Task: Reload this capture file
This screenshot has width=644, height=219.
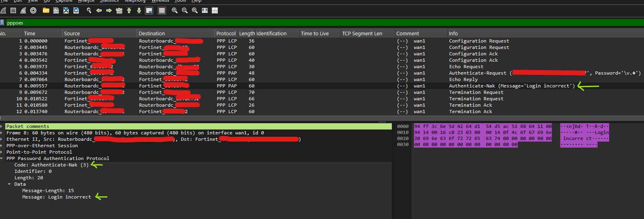Action: tap(76, 10)
